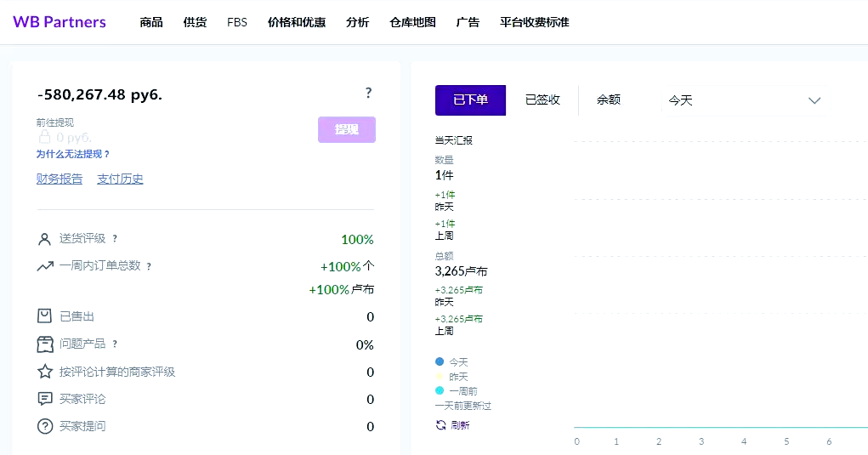Open the FBS menu

(x=237, y=22)
